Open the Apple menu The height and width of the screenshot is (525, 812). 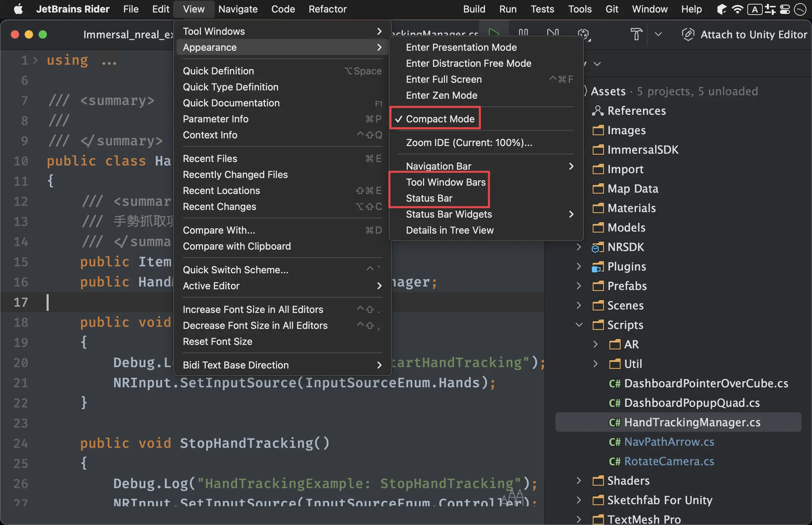(18, 9)
